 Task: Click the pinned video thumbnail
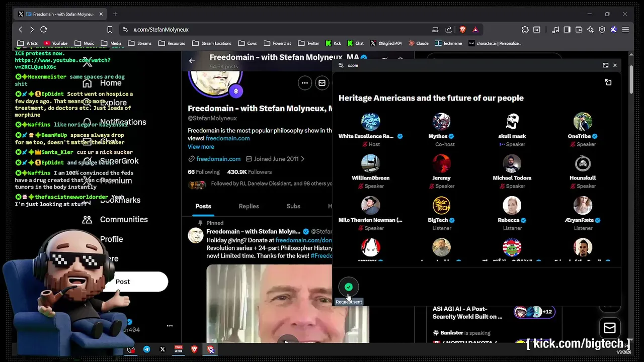click(288, 304)
